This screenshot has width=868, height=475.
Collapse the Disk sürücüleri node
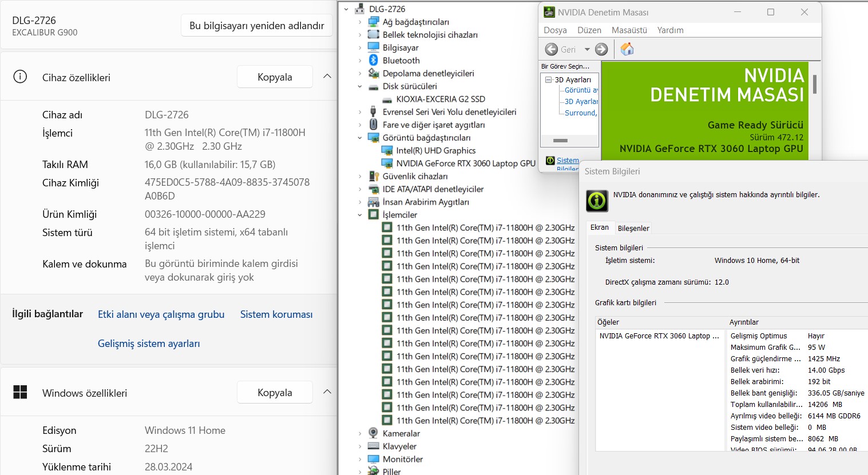click(360, 86)
